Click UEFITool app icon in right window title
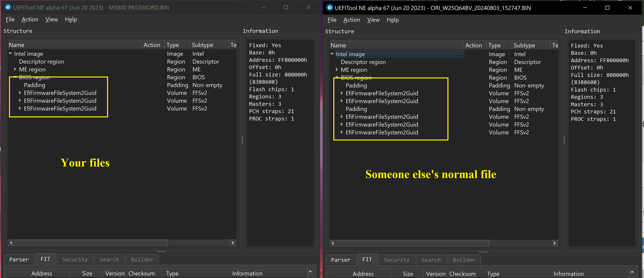Screen dimensions: 644x278 click(x=329, y=8)
